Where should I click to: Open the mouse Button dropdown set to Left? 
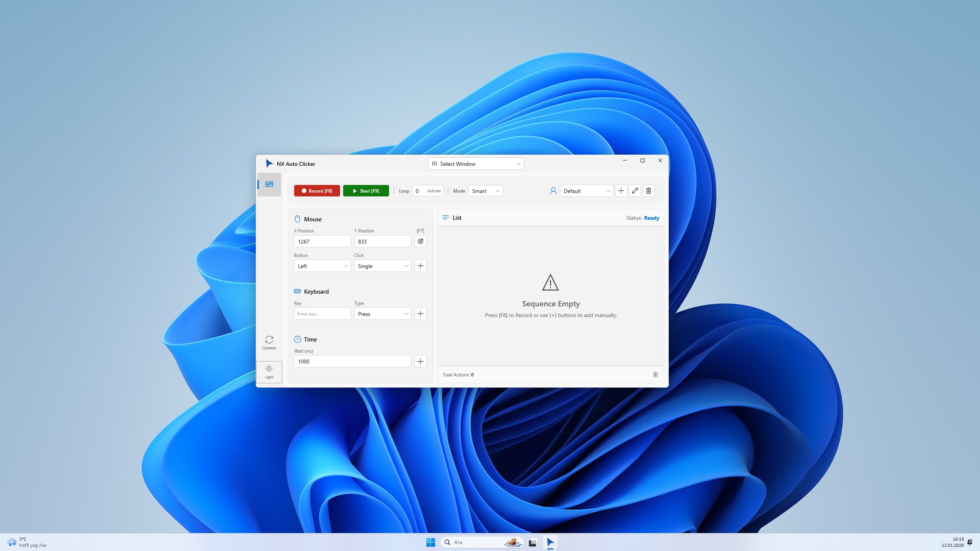[322, 266]
